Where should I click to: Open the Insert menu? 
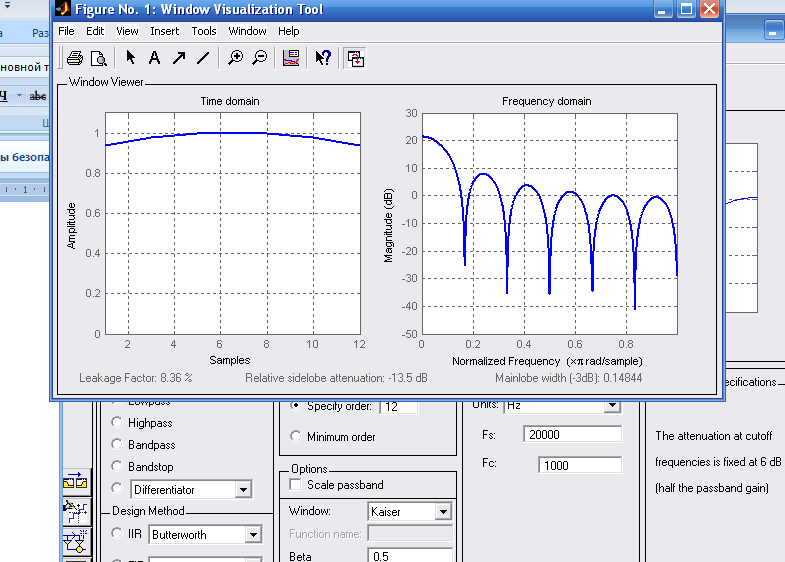(165, 31)
